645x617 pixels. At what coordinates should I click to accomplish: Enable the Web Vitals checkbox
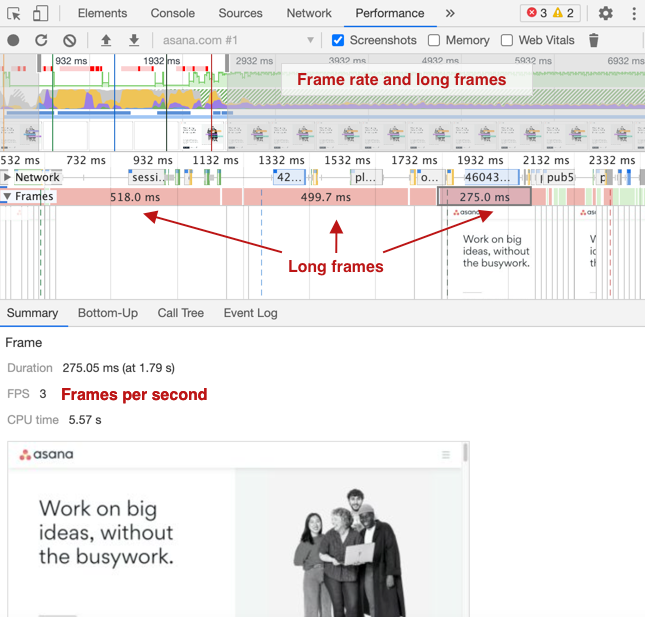click(x=507, y=40)
